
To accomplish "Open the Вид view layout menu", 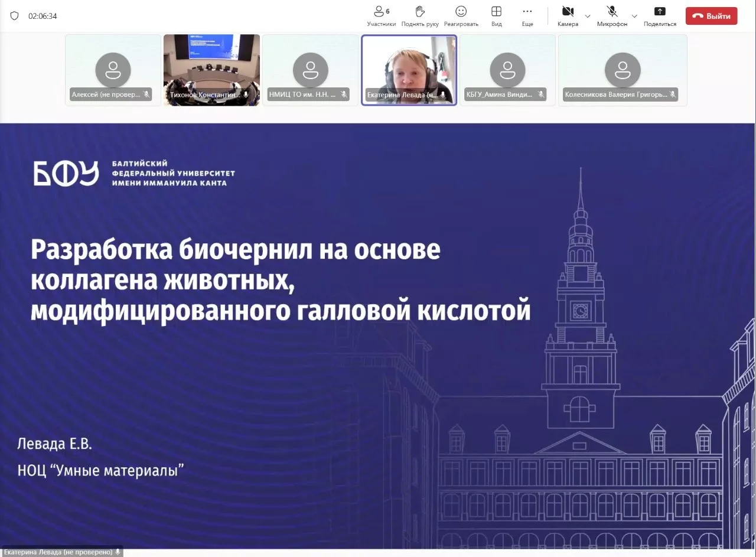I will 497,16.
